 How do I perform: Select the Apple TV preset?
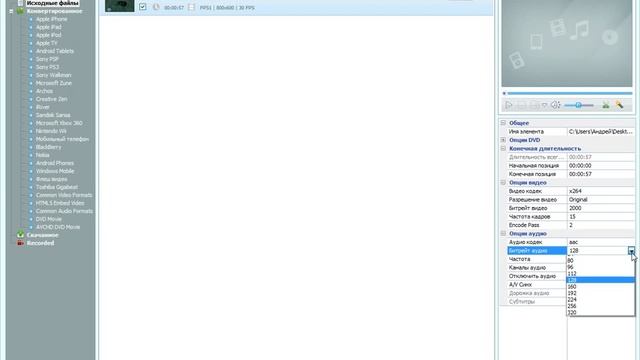47,43
